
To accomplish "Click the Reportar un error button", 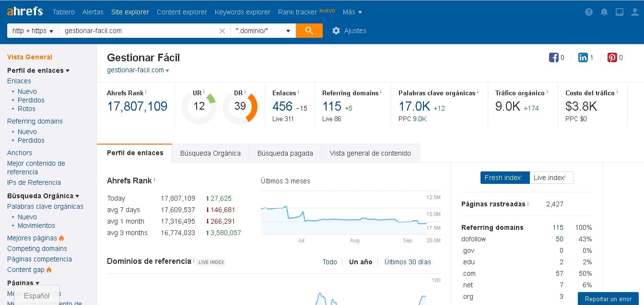I will (x=608, y=299).
